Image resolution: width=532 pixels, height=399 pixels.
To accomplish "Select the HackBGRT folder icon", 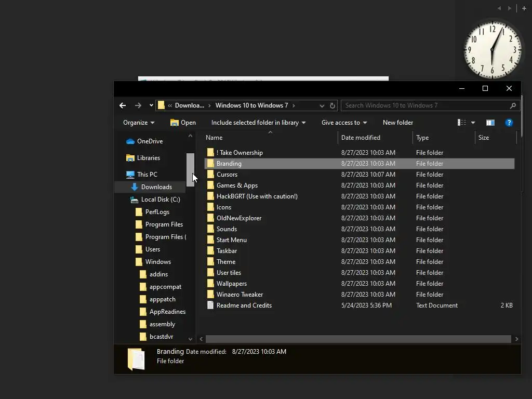I will coord(211,196).
